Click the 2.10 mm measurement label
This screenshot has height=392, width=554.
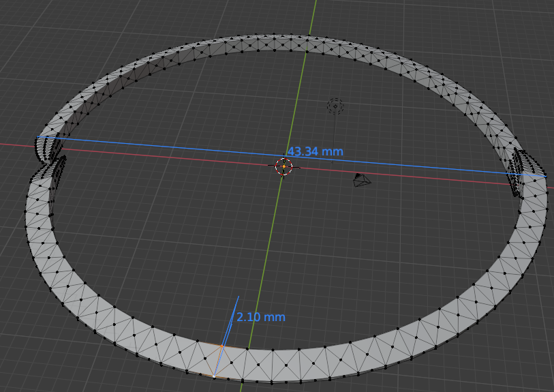[261, 317]
